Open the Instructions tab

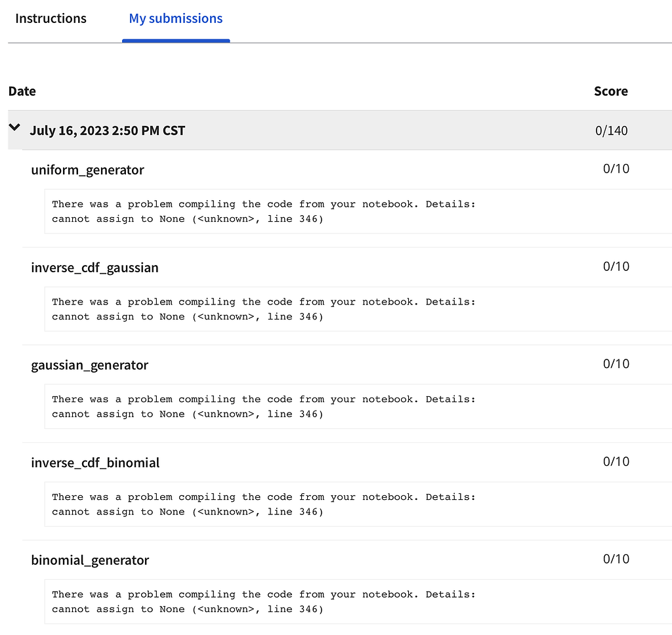tap(51, 19)
